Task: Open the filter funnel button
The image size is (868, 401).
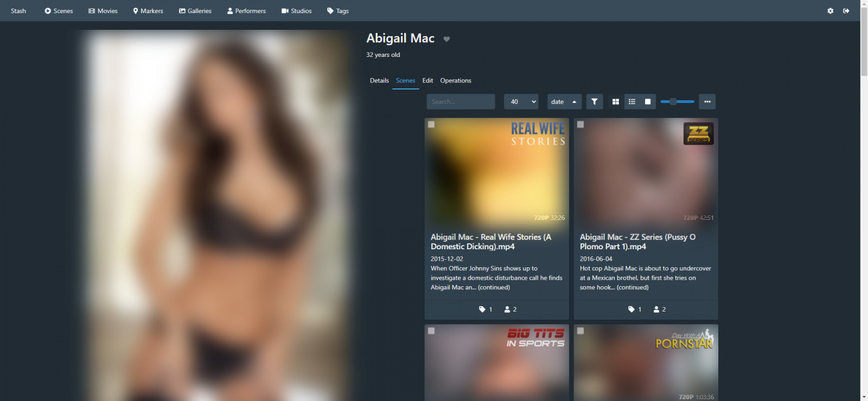Action: point(595,102)
